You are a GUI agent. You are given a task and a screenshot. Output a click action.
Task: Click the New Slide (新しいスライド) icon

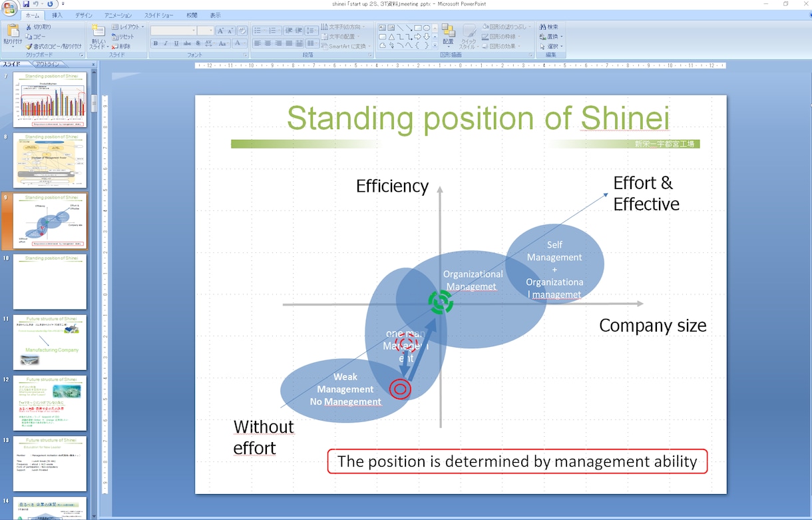(x=98, y=37)
